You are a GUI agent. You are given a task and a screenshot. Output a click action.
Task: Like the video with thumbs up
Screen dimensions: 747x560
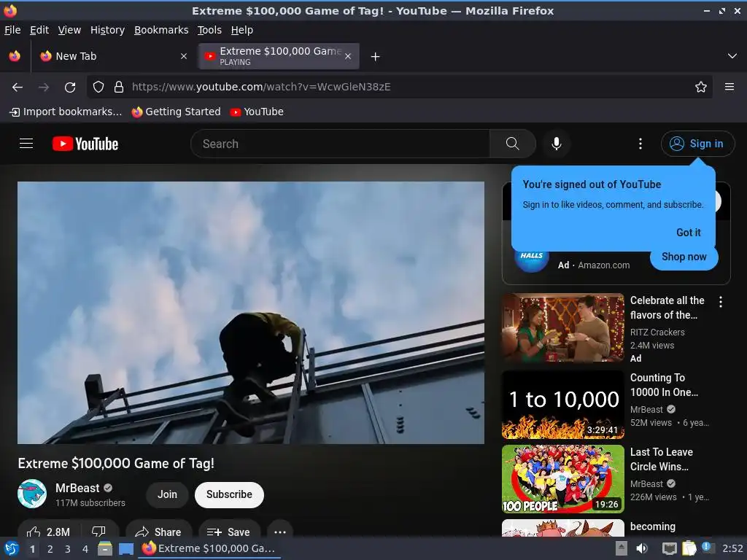pos(49,532)
